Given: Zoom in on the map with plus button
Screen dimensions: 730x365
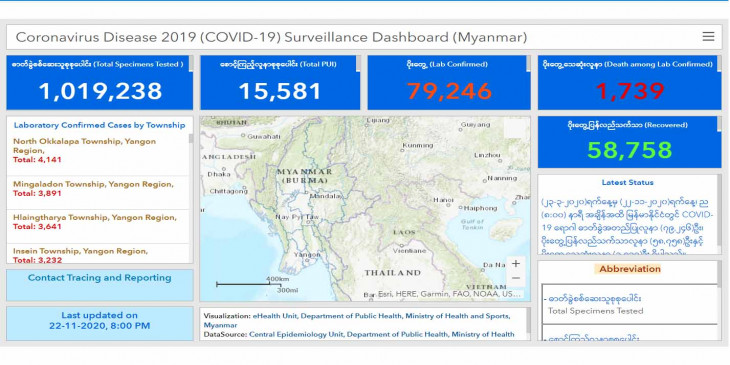Looking at the screenshot, I should click(x=515, y=264).
